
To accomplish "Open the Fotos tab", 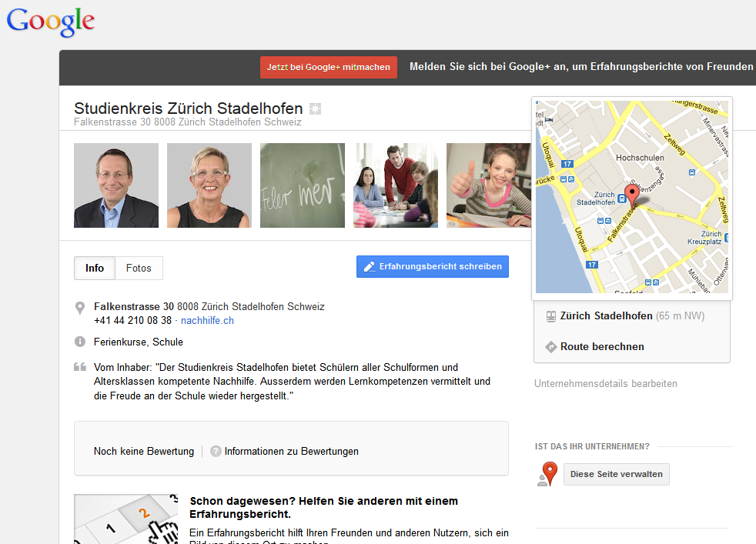I will (139, 268).
